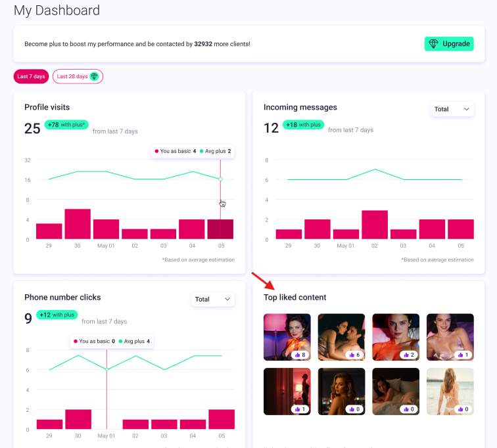The image size is (497, 448).
Task: Click the diamond icon in the Upgrade button
Action: point(433,44)
